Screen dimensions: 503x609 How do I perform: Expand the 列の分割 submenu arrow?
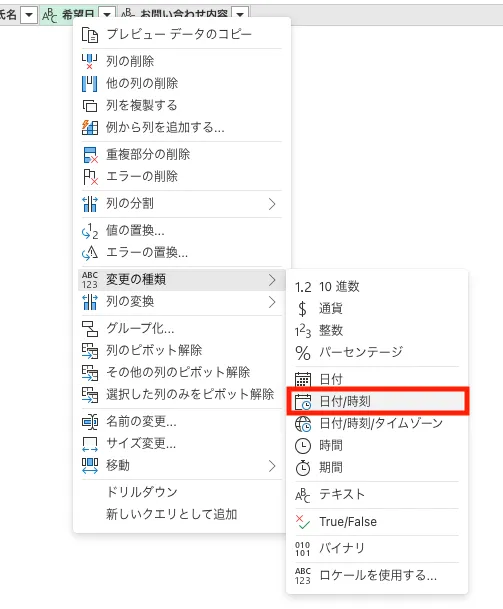(x=272, y=204)
